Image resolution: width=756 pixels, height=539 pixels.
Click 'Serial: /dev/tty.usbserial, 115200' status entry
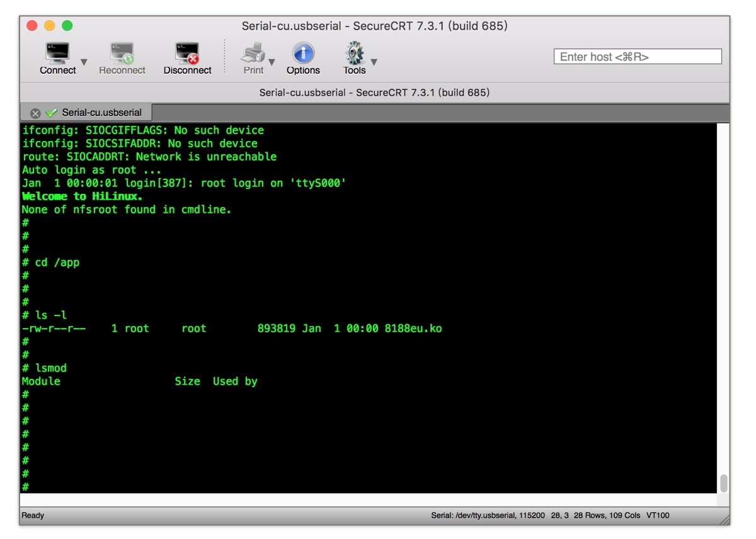pos(488,516)
